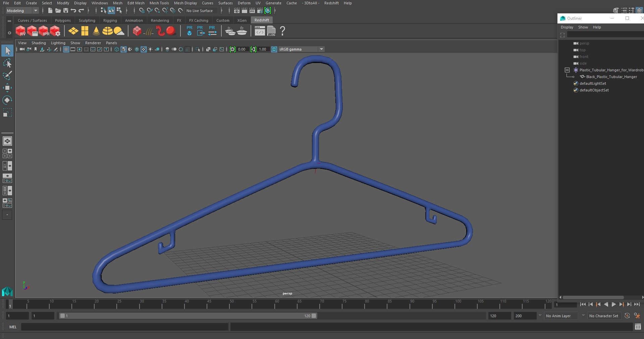
Task: Save scene with floppy disk icon
Action: click(66, 11)
